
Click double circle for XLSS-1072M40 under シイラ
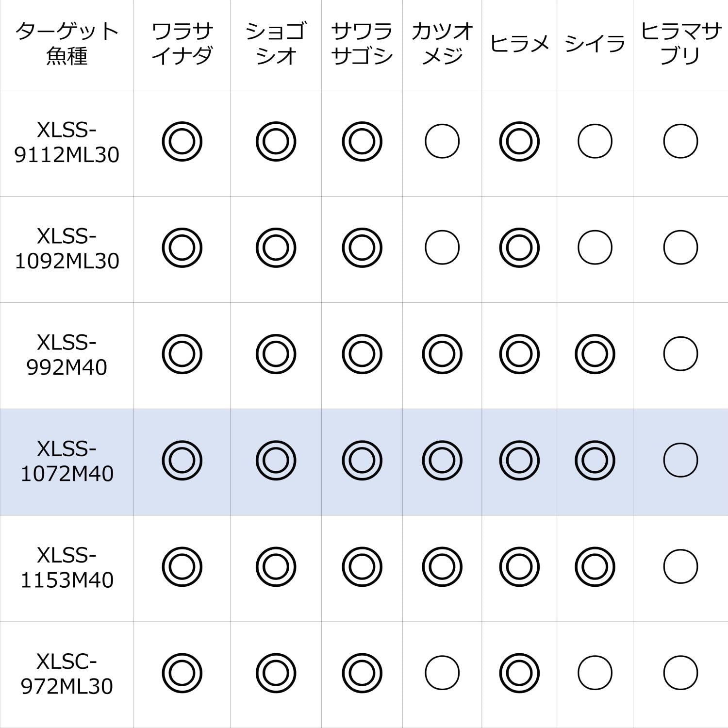pos(595,460)
